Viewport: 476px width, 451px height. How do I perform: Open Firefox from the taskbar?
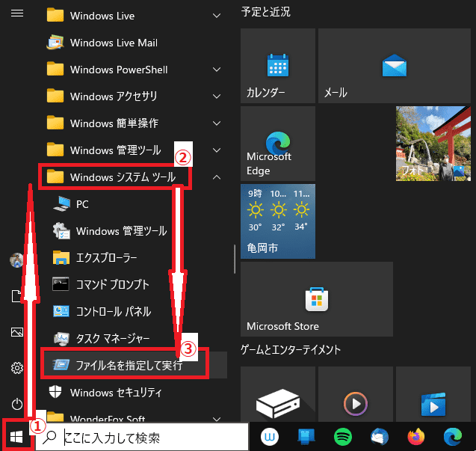415,435
